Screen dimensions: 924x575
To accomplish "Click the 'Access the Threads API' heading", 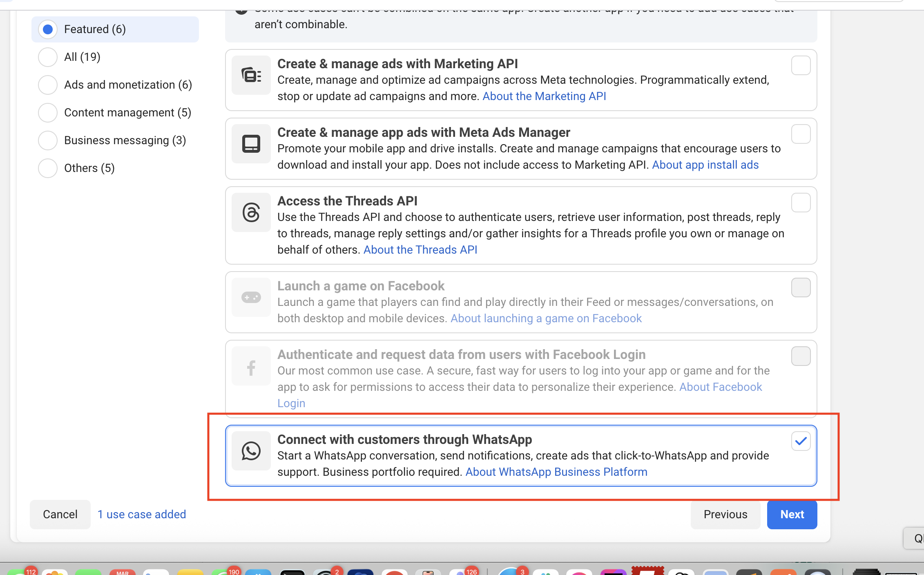I will pyautogui.click(x=347, y=201).
